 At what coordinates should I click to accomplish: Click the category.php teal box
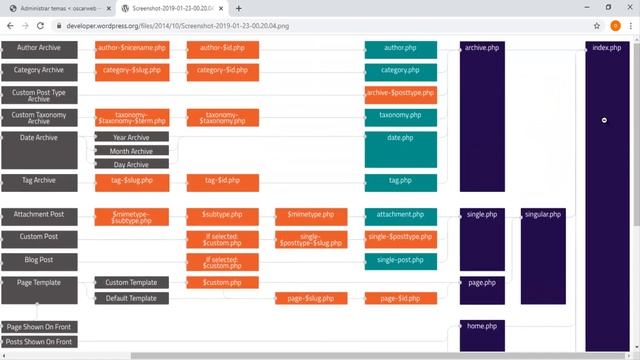(x=401, y=72)
